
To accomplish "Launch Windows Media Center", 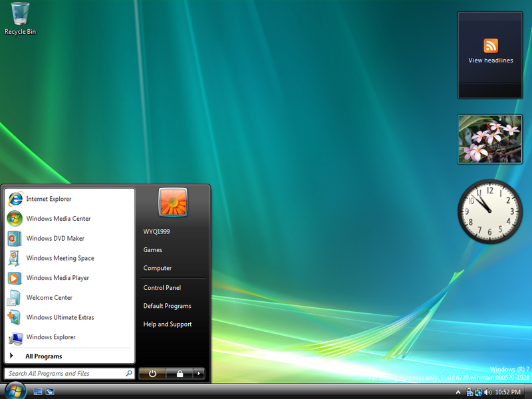I will click(x=58, y=219).
